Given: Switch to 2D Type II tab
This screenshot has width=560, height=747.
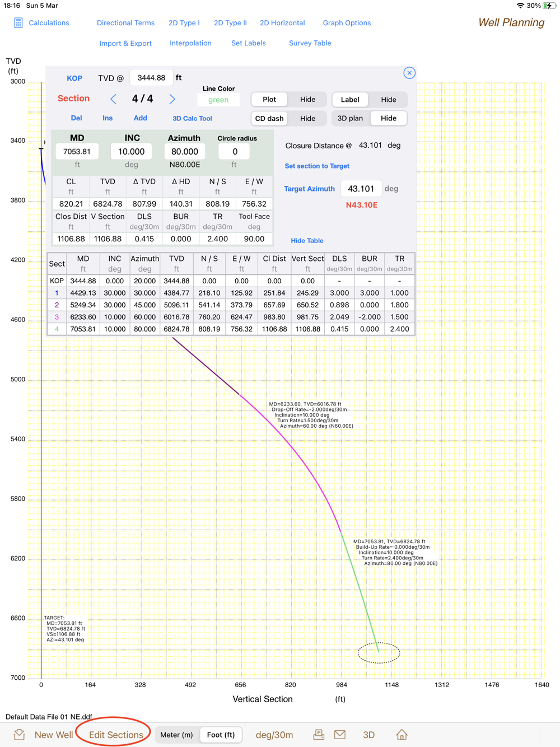Looking at the screenshot, I should coord(230,23).
